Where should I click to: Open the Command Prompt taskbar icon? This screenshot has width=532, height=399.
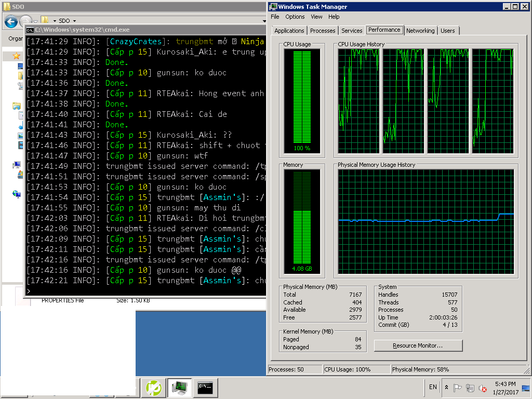[205, 388]
